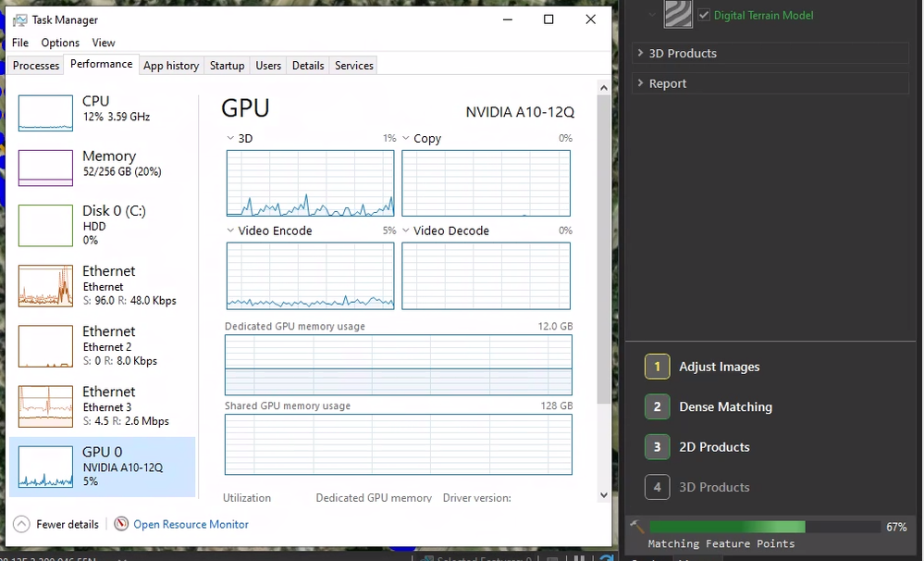The image size is (924, 561).
Task: Open the File menu in Task Manager
Action: [x=20, y=43]
